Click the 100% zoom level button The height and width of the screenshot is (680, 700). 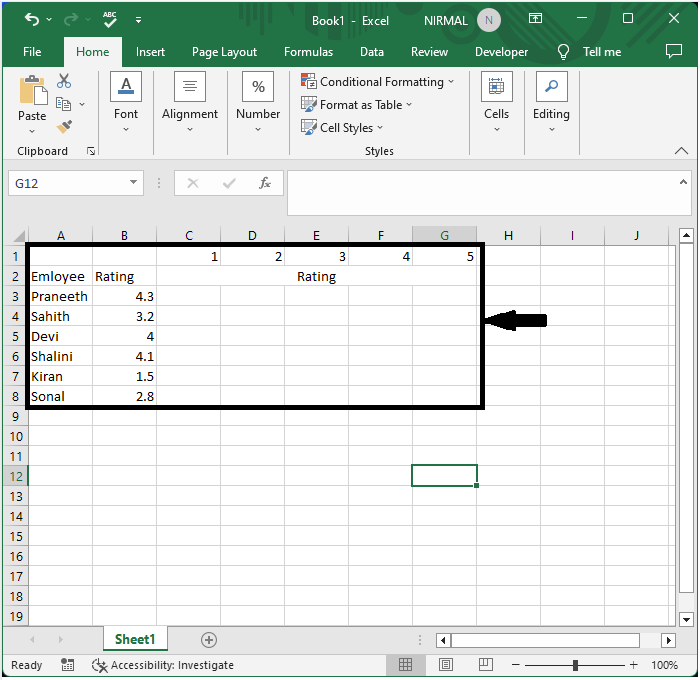664,665
